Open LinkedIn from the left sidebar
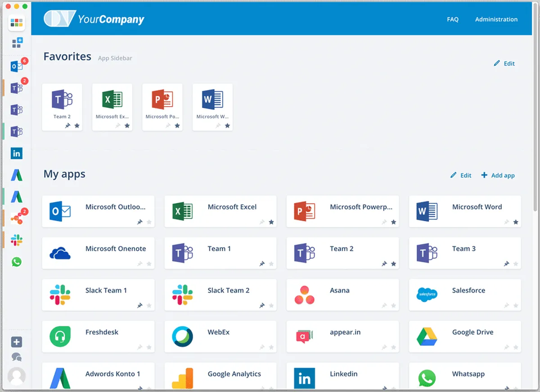This screenshot has height=392, width=540. point(17,153)
